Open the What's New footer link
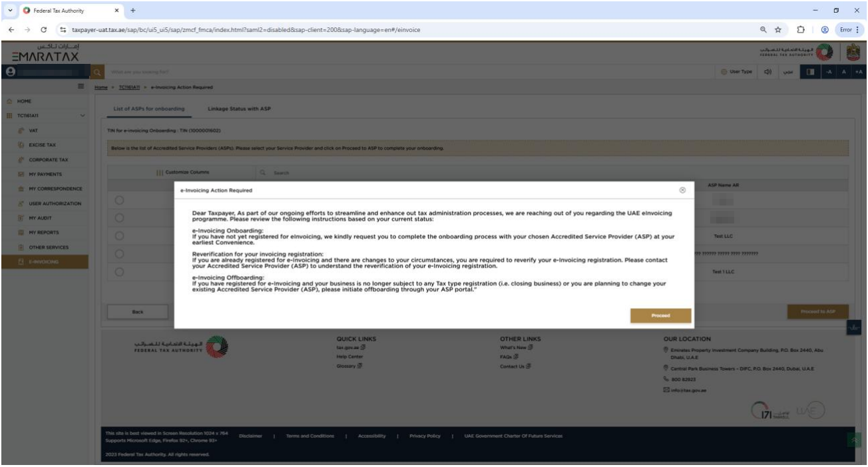This screenshot has width=868, height=467. (516, 348)
